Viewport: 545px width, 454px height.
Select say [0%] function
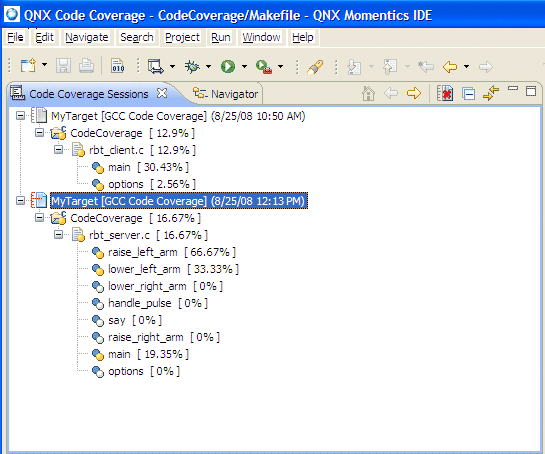(x=135, y=320)
